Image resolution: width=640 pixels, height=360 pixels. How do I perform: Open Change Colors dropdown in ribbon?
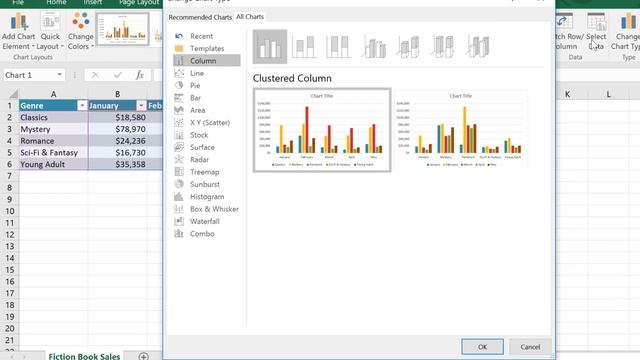[x=80, y=31]
